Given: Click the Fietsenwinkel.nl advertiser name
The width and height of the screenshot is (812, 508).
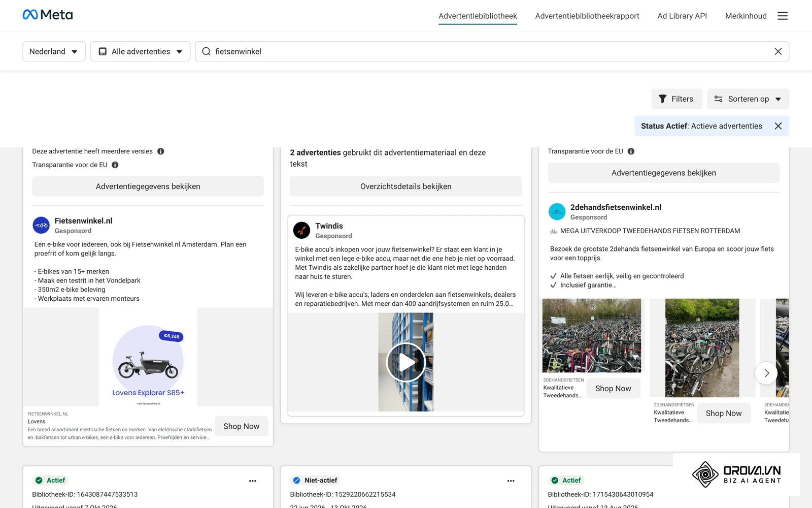Looking at the screenshot, I should coord(83,221).
